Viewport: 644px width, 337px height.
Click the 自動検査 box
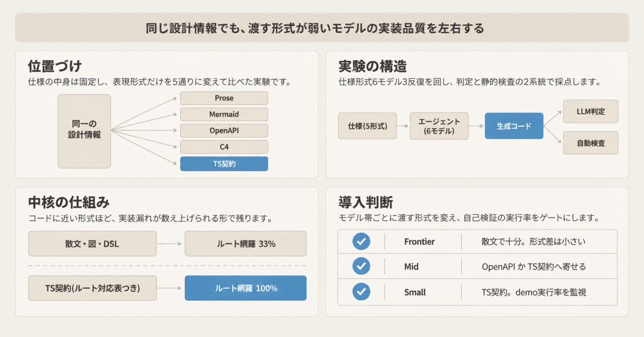(591, 143)
